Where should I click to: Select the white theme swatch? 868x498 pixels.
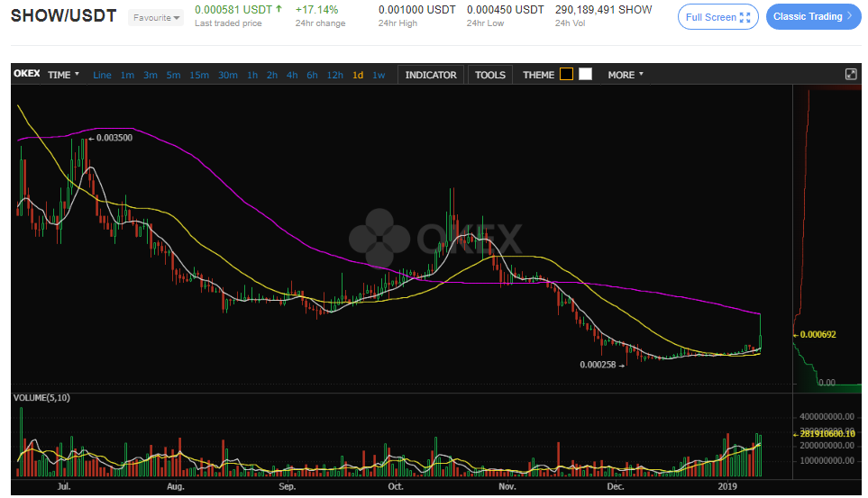(585, 75)
